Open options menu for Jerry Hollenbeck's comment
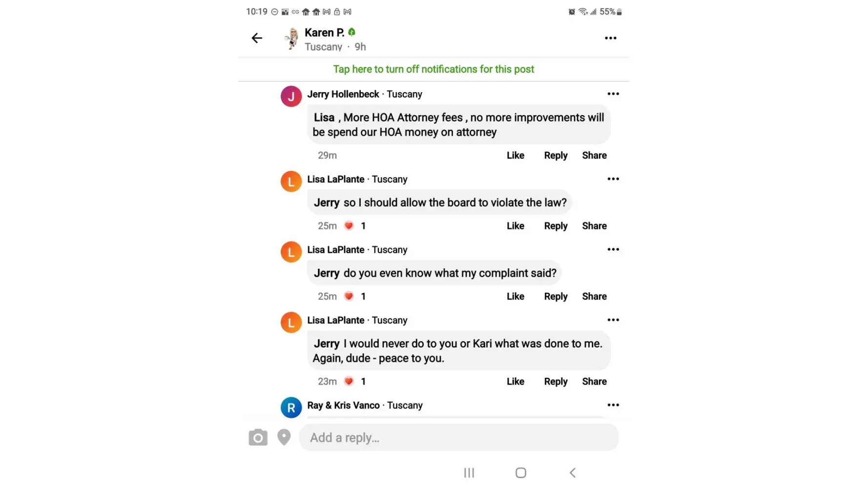This screenshot has height=488, width=868. pos(613,94)
